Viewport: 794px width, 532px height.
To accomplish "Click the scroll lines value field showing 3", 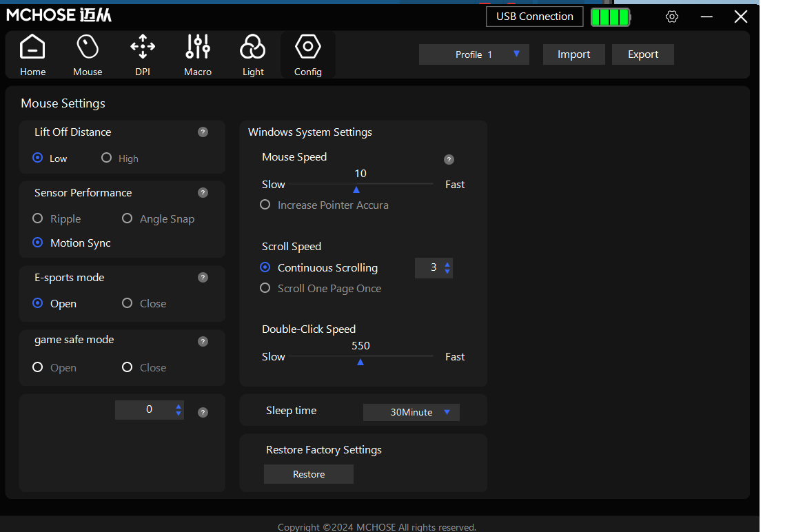I will pyautogui.click(x=434, y=268).
